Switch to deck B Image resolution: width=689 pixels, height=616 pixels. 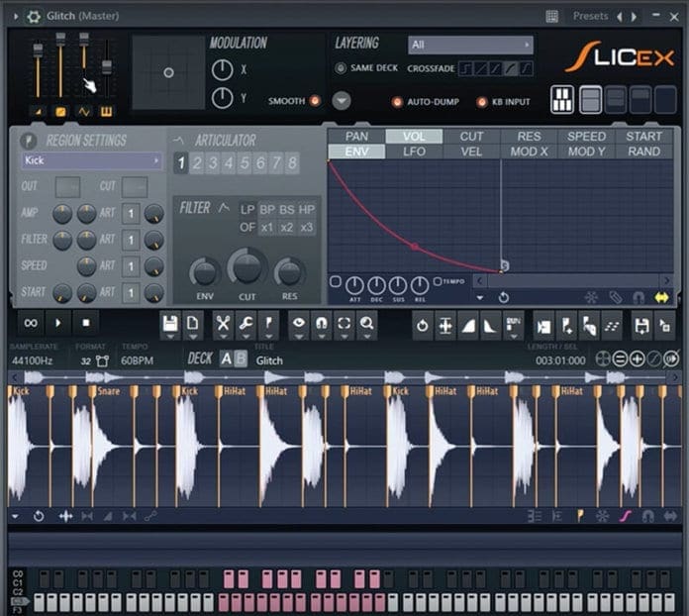pos(241,359)
